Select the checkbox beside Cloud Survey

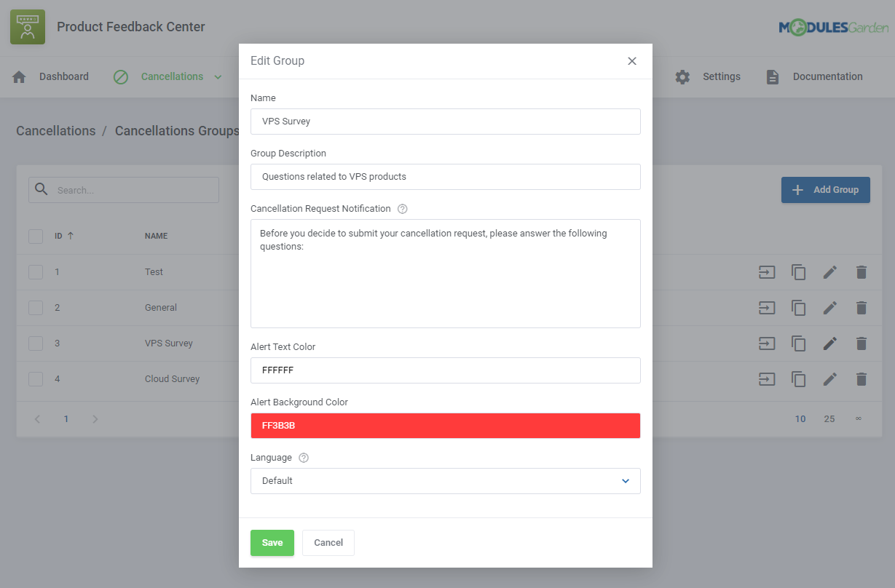35,378
